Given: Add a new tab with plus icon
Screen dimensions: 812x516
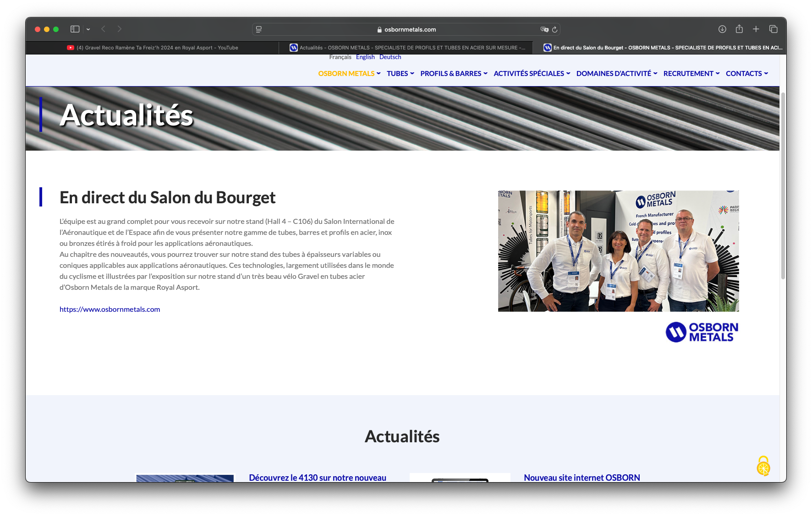Looking at the screenshot, I should click(756, 29).
